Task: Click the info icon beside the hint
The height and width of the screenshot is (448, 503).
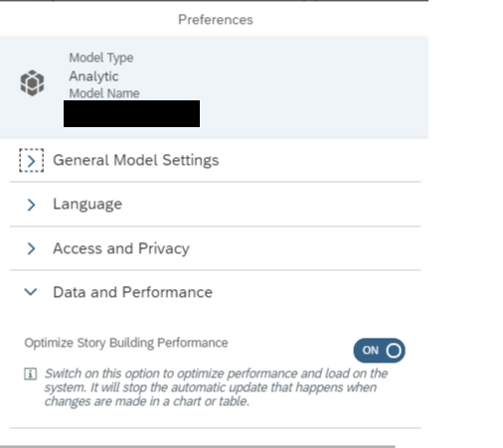Action: pos(31,373)
